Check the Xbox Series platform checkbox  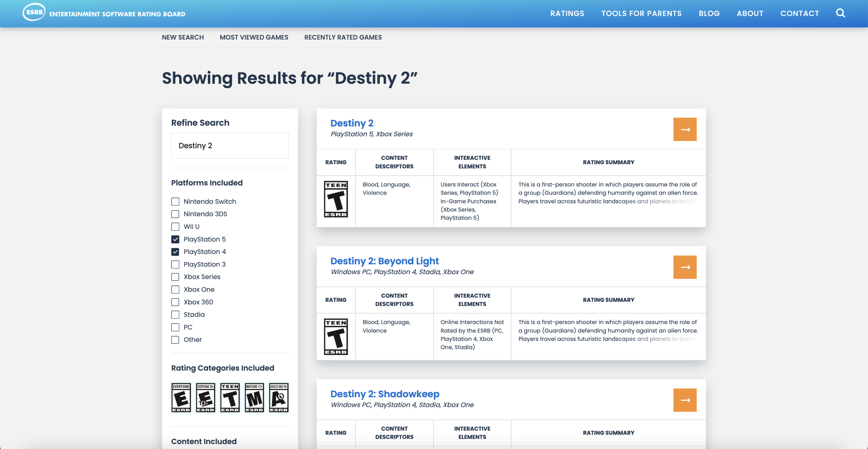pyautogui.click(x=175, y=277)
